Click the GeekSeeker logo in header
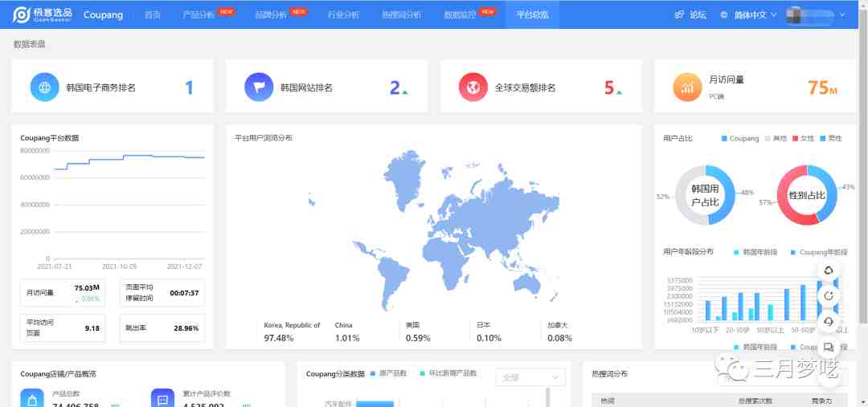 tap(43, 15)
